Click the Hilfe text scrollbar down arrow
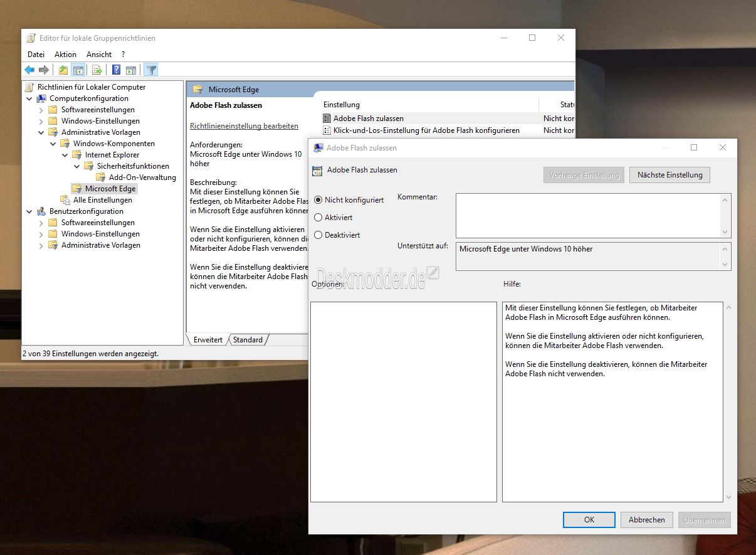756x555 pixels. [x=727, y=497]
